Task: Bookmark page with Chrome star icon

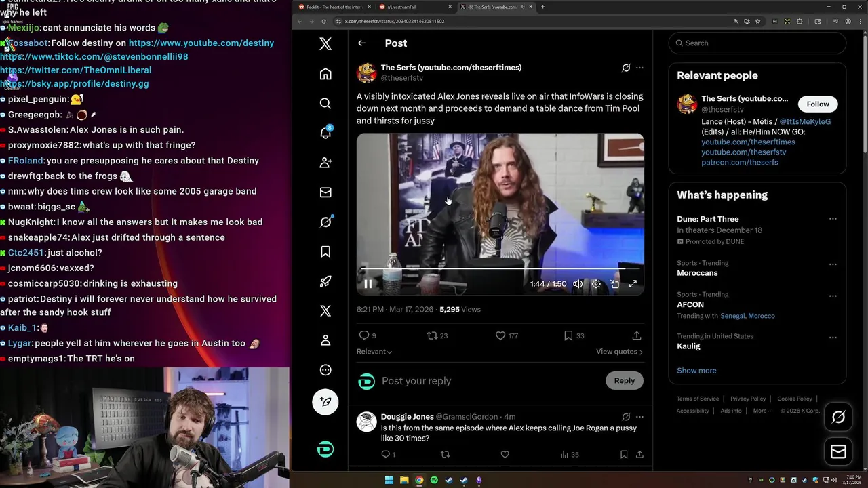Action: [757, 21]
